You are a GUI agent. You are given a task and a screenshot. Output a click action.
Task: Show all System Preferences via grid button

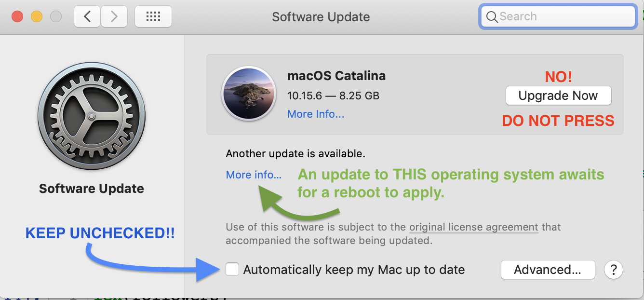click(x=153, y=16)
